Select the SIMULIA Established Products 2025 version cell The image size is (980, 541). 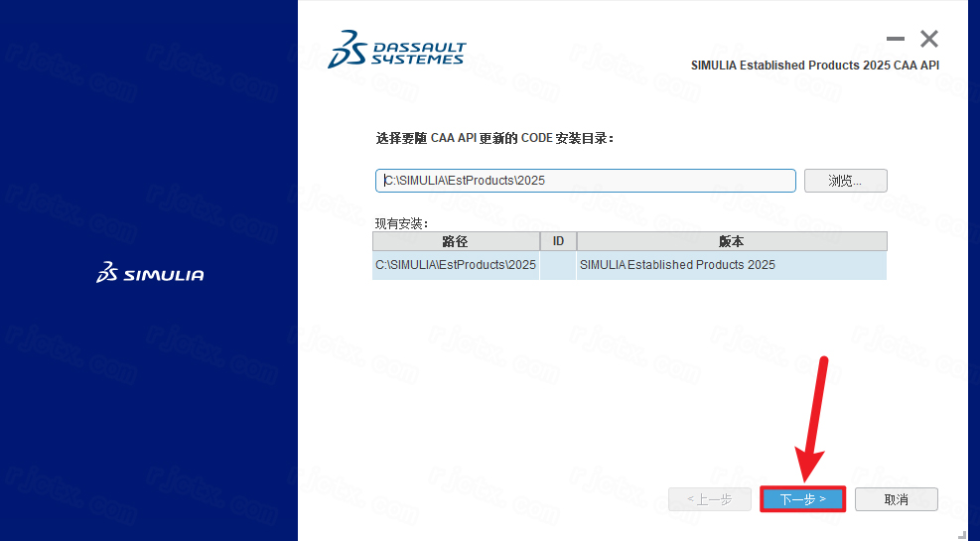pyautogui.click(x=731, y=265)
